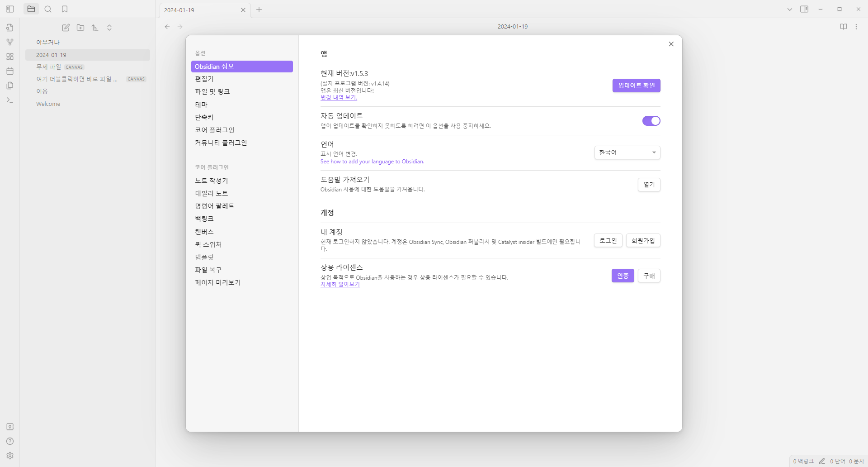The height and width of the screenshot is (467, 868).
Task: Select Obsidian 정보 settings tab
Action: click(242, 67)
